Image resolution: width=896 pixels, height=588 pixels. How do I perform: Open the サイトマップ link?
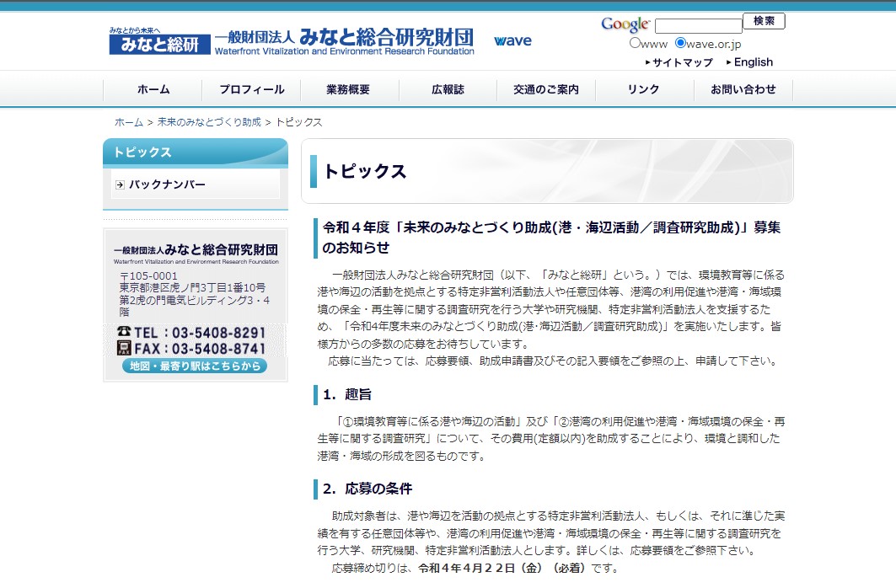[x=681, y=62]
